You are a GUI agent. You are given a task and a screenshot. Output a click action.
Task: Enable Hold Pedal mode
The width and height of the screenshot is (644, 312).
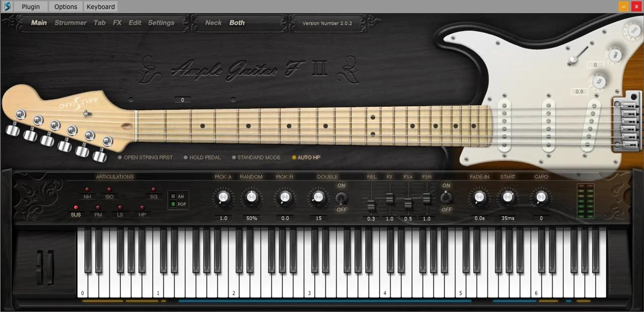(202, 158)
